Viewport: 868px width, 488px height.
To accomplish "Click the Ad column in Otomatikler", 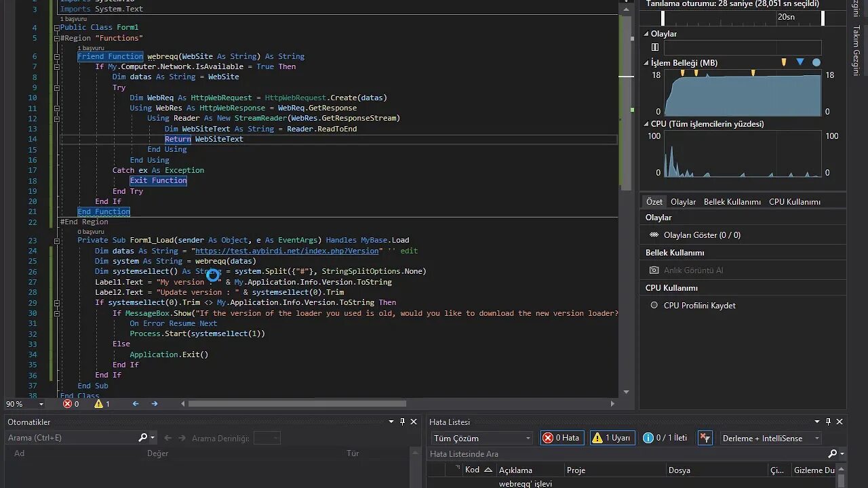I will point(20,453).
